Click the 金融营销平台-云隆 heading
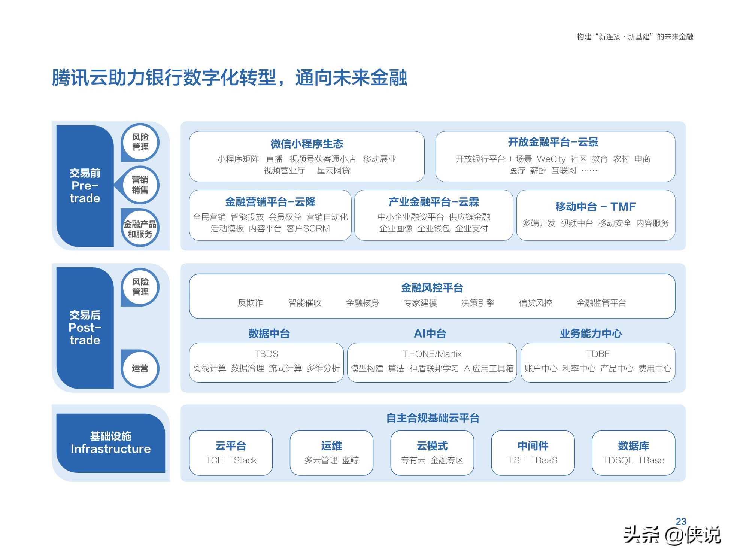 point(270,202)
